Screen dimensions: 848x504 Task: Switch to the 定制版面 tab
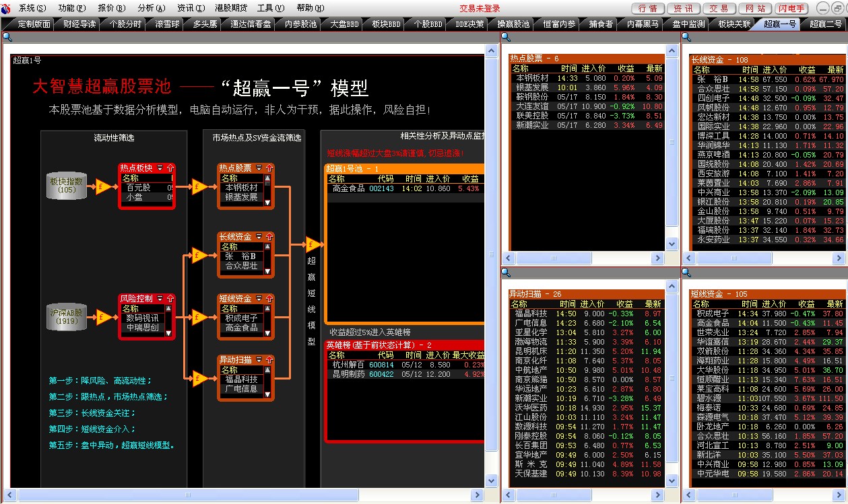pos(34,24)
